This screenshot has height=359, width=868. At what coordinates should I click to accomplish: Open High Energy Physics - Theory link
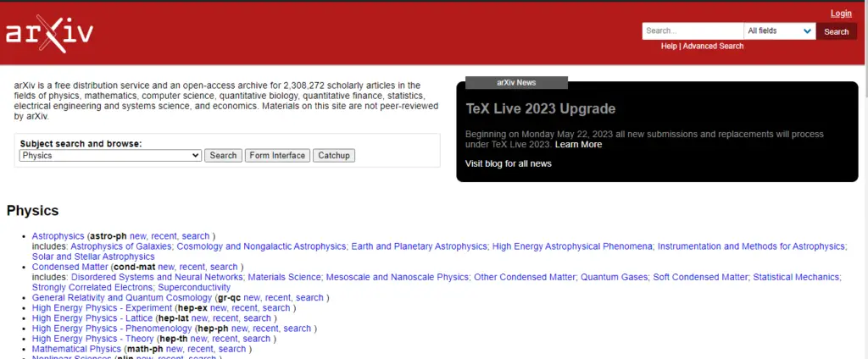tap(93, 339)
